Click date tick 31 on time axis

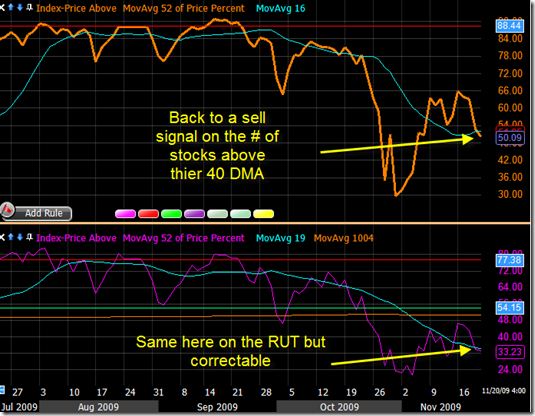pos(158,392)
